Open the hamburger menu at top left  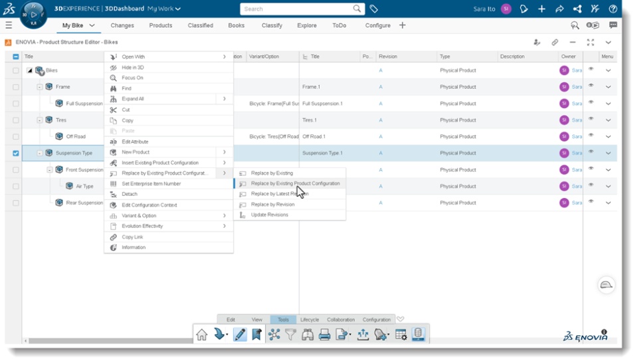click(9, 25)
